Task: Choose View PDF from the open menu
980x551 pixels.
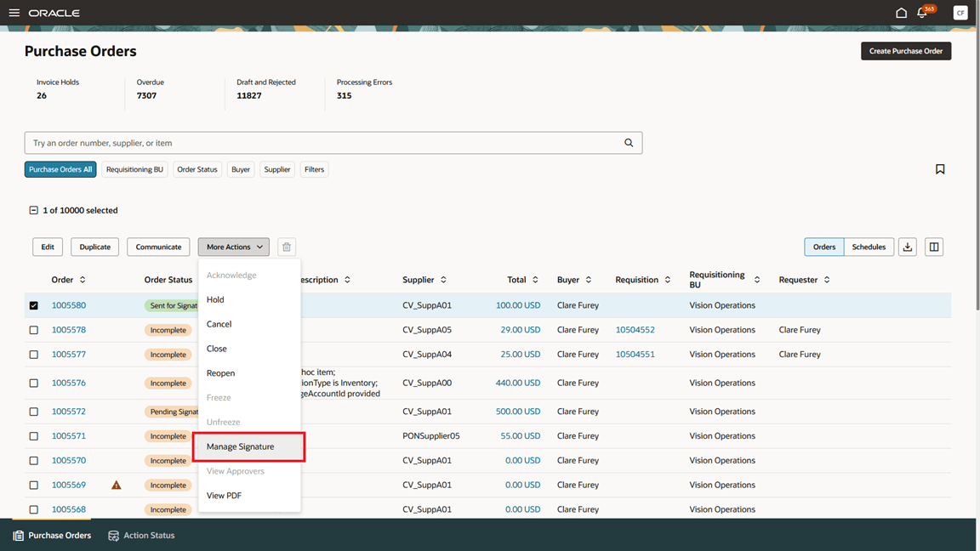Action: (x=224, y=495)
